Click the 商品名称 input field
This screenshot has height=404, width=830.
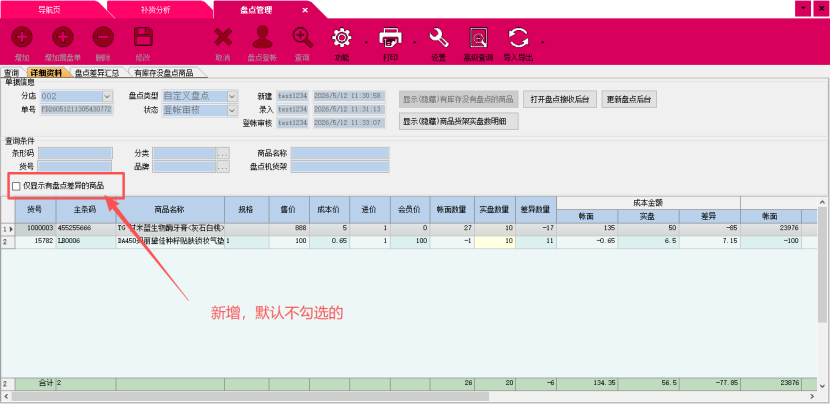click(340, 153)
